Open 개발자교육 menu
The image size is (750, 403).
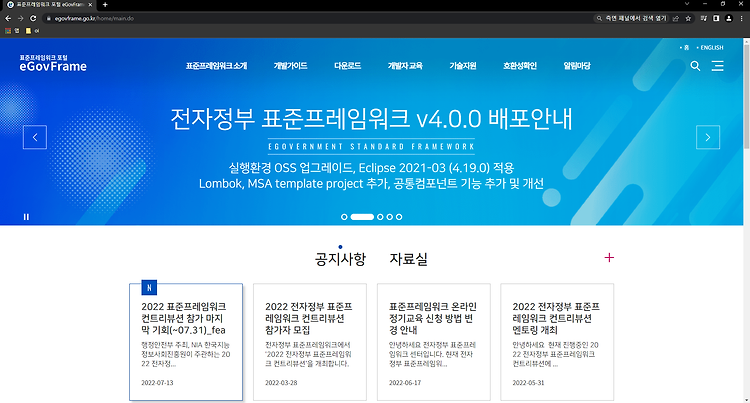pyautogui.click(x=405, y=66)
